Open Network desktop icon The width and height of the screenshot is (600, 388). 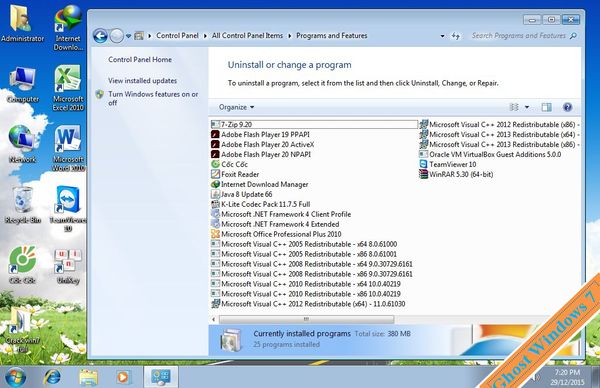(22, 144)
